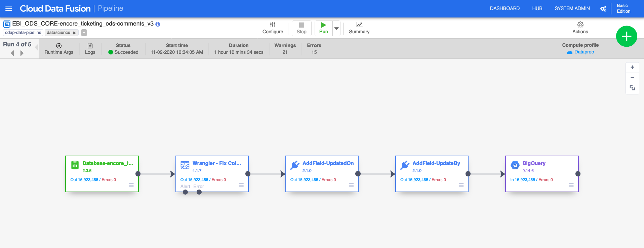Image resolution: width=644 pixels, height=248 pixels.
Task: Select the Wrangler node icon
Action: [185, 165]
